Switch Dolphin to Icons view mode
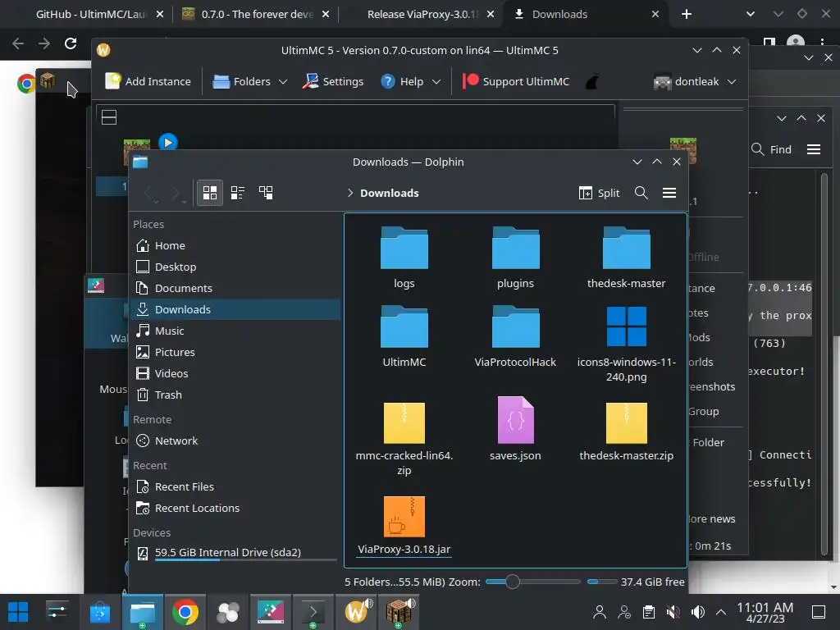The width and height of the screenshot is (840, 630). (x=209, y=193)
